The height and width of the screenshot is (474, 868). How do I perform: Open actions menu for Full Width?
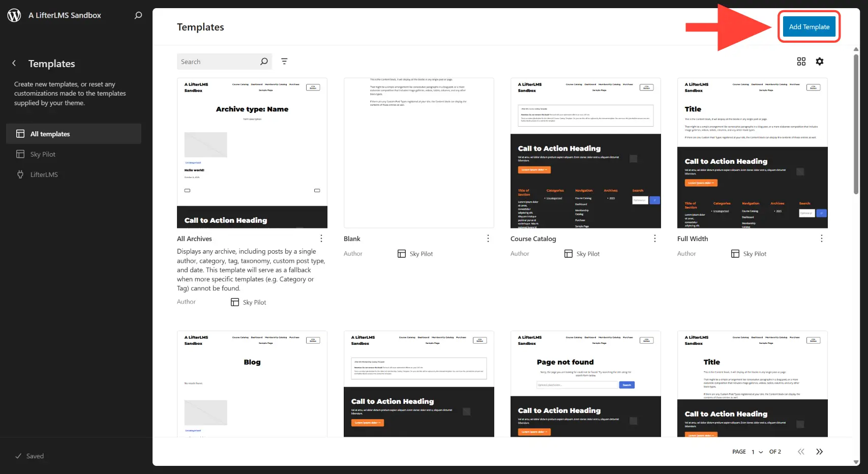pyautogui.click(x=821, y=239)
